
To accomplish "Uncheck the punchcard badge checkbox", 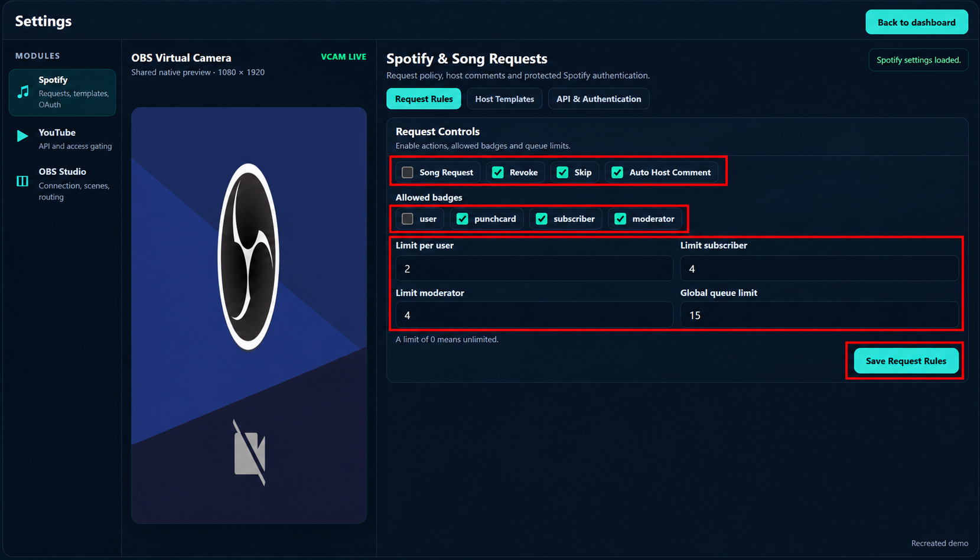I will 463,219.
